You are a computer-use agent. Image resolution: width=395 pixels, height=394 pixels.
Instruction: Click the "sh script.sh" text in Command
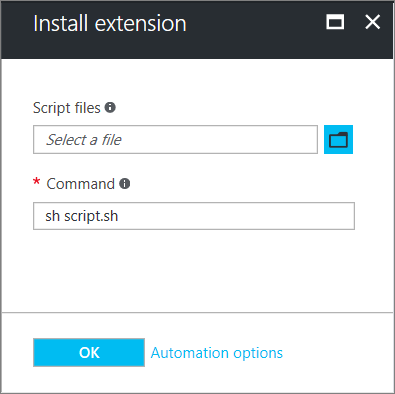point(82,216)
